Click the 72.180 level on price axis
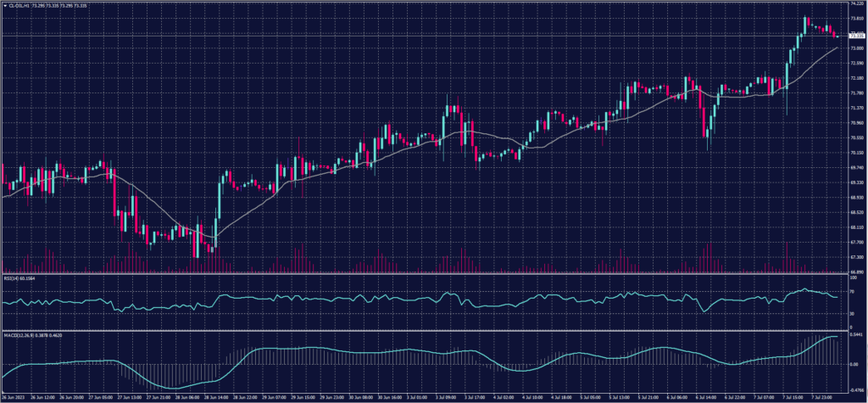This screenshot has height=403, width=868. [x=854, y=78]
